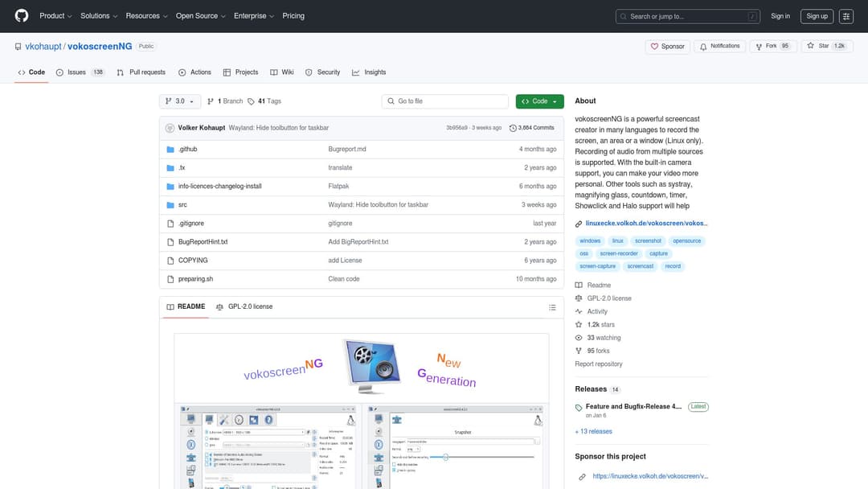The width and height of the screenshot is (868, 489).
Task: Star the repository
Action: pos(826,47)
